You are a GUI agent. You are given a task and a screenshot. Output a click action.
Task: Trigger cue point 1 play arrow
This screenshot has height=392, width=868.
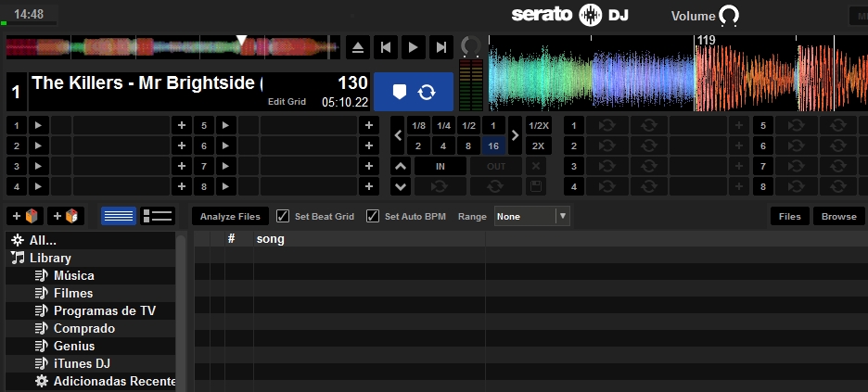pos(38,125)
